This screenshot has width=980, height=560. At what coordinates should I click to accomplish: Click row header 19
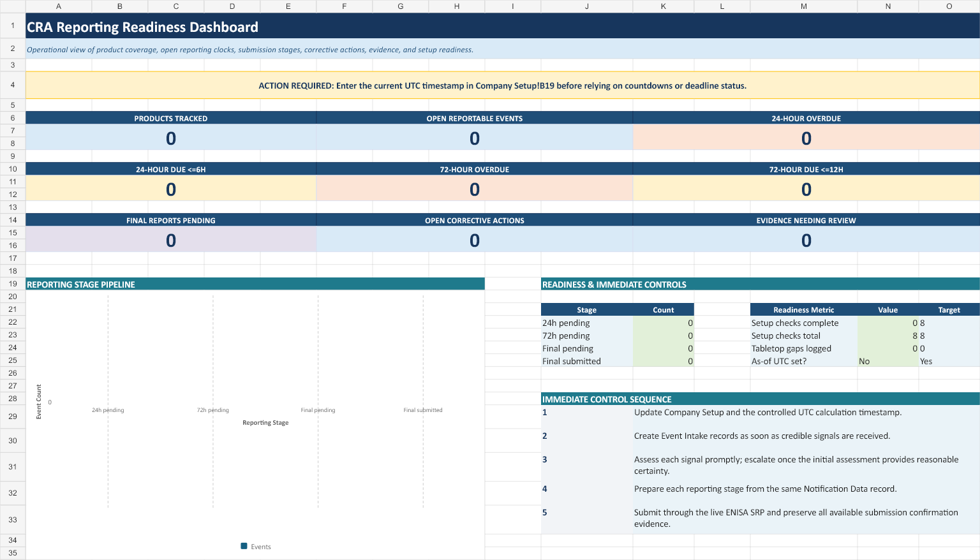tap(13, 284)
